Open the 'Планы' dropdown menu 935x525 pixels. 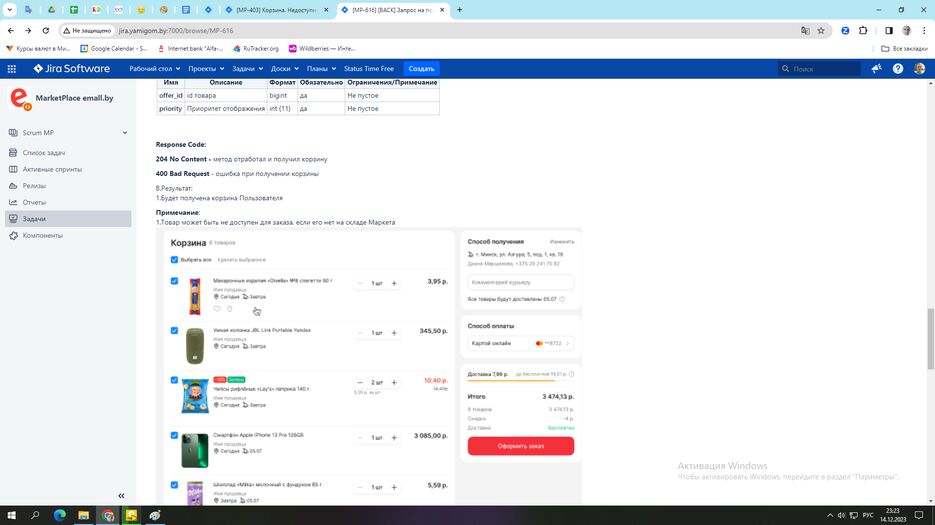[321, 69]
